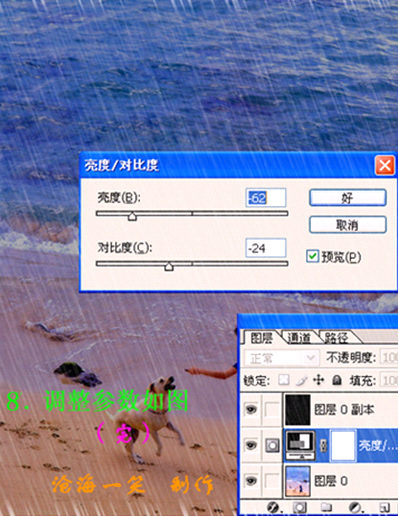This screenshot has width=398, height=516.
Task: Click the lock position move icon
Action: pos(318,380)
